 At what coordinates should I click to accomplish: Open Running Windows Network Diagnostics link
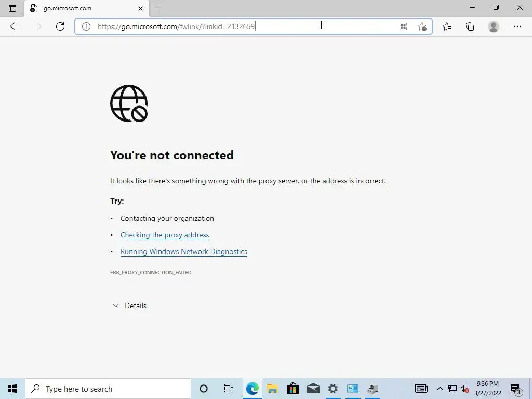point(183,252)
